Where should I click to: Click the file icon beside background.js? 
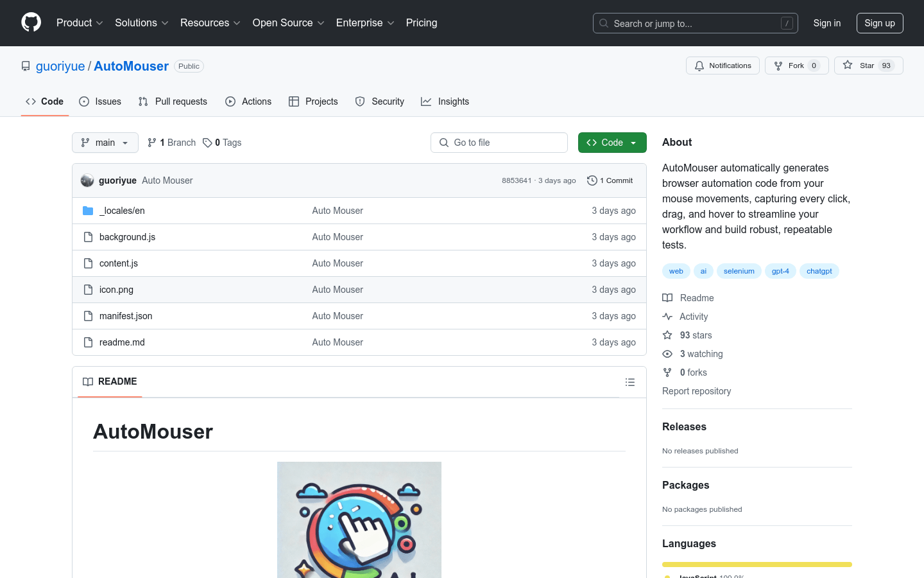(x=88, y=237)
